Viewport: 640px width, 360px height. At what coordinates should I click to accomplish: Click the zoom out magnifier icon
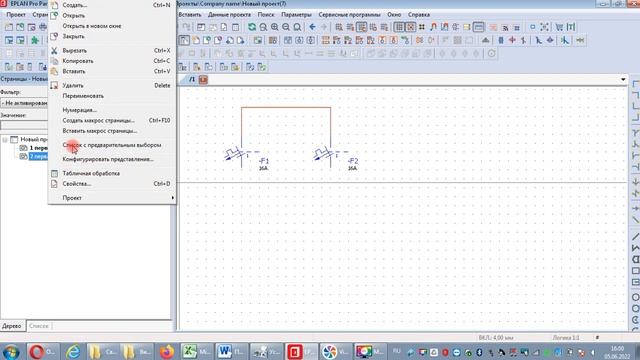tap(286, 27)
